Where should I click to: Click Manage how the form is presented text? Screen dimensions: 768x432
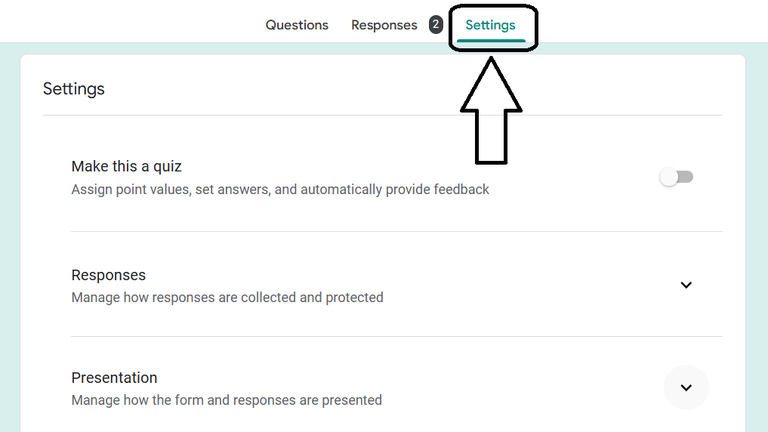(226, 400)
